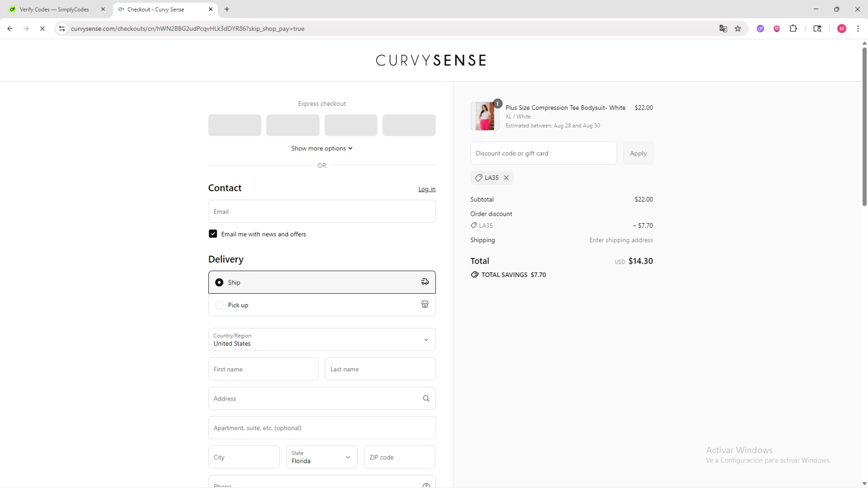Open the State dropdown showing Florida
This screenshot has height=488, width=868.
[x=322, y=457]
